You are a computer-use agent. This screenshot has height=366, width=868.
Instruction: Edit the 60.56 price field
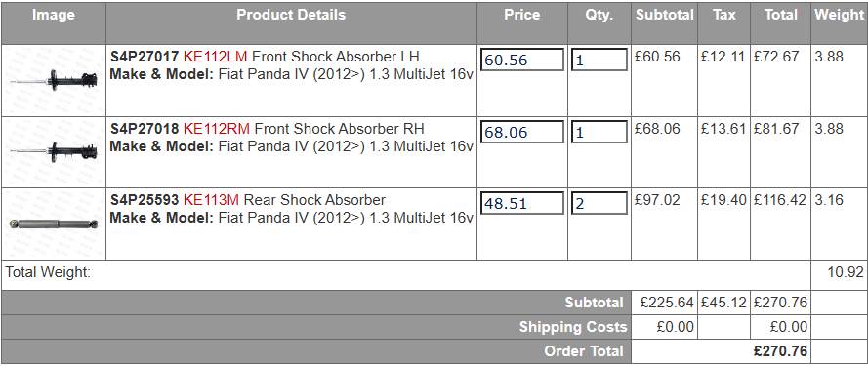click(x=522, y=60)
